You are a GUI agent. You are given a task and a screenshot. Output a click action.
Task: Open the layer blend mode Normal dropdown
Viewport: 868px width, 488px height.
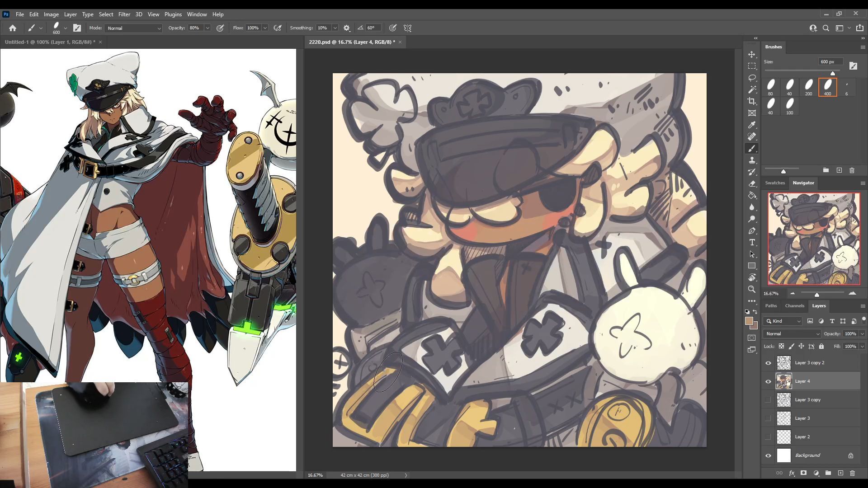792,334
